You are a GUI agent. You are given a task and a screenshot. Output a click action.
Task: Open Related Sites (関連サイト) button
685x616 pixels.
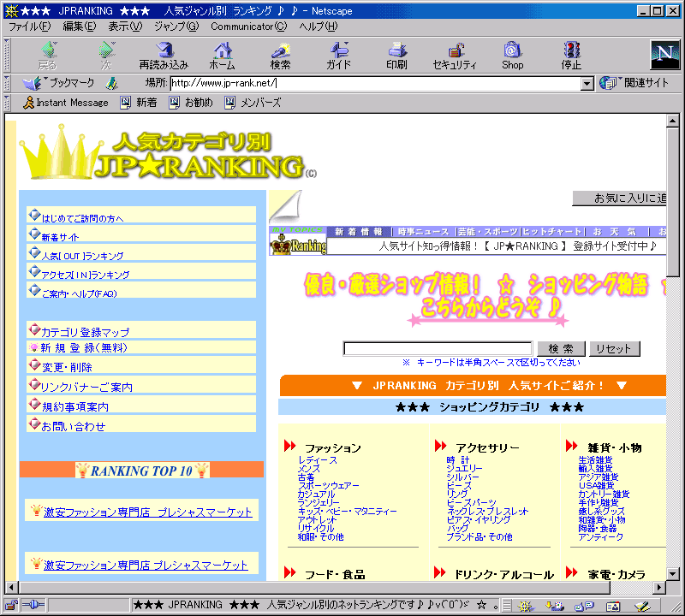[634, 83]
